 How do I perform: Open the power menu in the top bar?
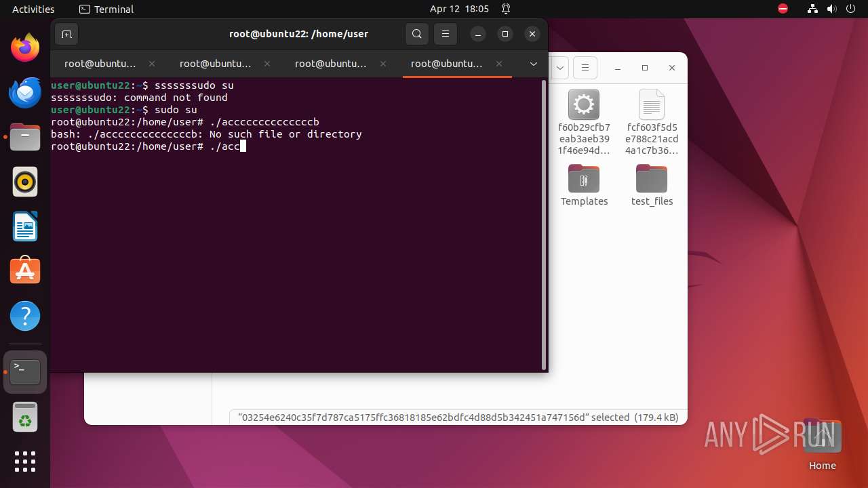(x=851, y=9)
